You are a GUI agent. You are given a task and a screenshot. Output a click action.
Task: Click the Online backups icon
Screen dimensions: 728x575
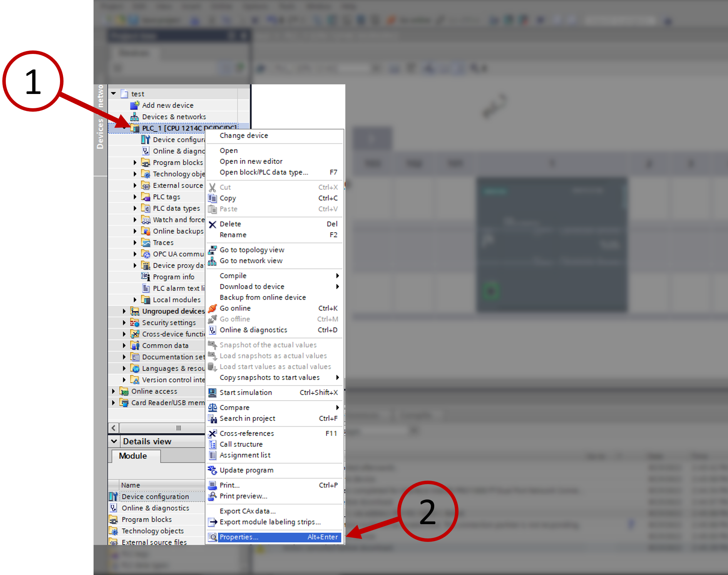pyautogui.click(x=146, y=231)
